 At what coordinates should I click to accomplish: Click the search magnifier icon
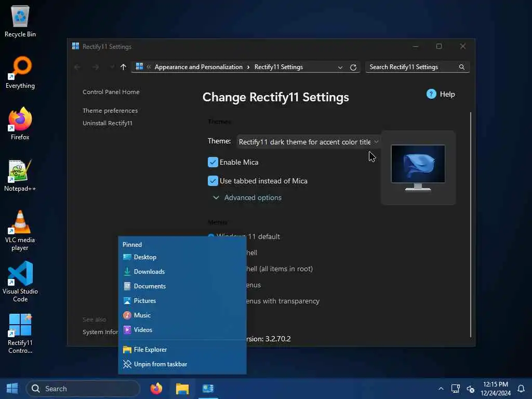462,67
